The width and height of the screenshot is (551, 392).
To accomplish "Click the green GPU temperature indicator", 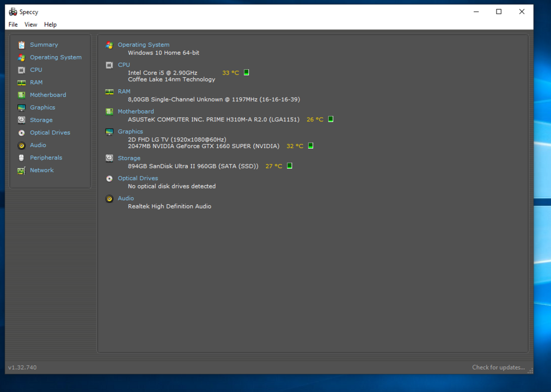I will (x=311, y=145).
